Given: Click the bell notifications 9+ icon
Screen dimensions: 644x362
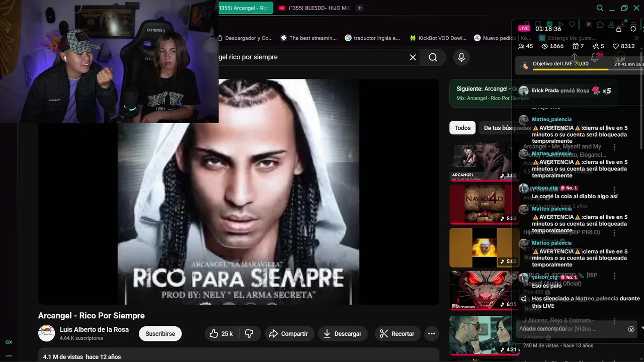Looking at the screenshot, I should pos(596,57).
